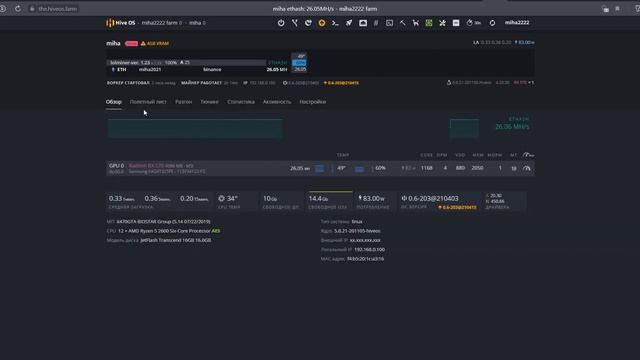Image resolution: width=640 pixels, height=360 pixels.
Task: Click the GPU 0 row label
Action: point(116,166)
